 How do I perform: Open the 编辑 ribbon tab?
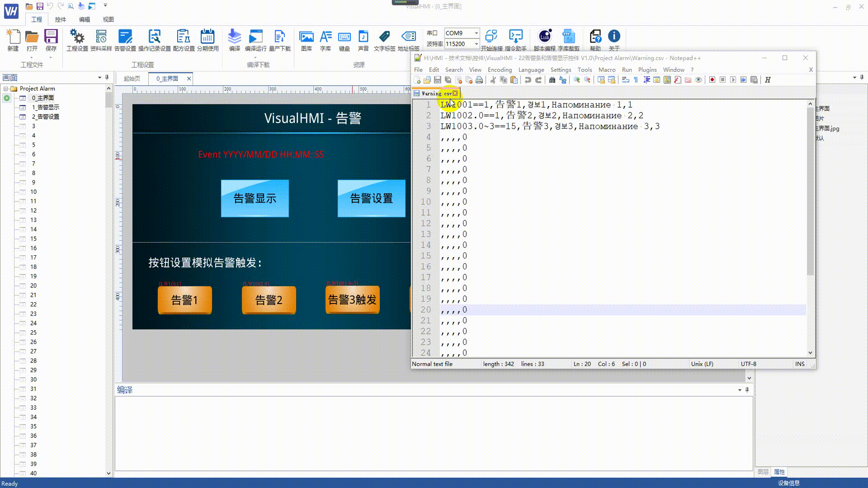pos(84,19)
